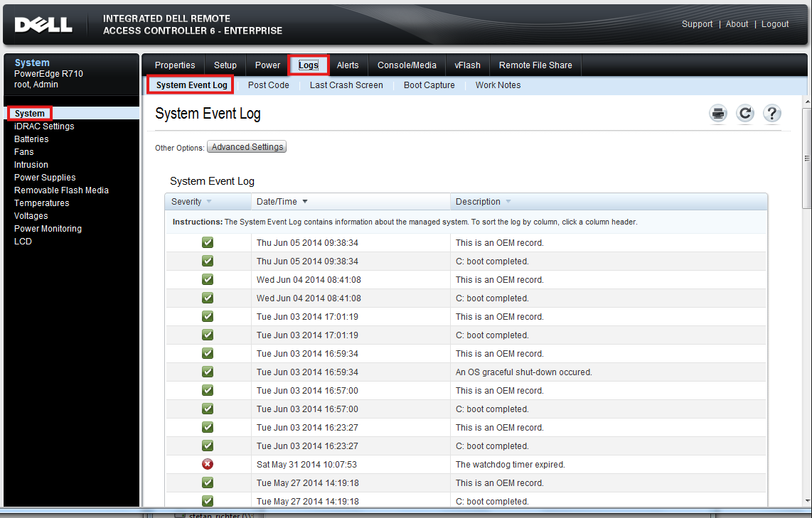
Task: Open the help question mark icon
Action: (x=772, y=114)
